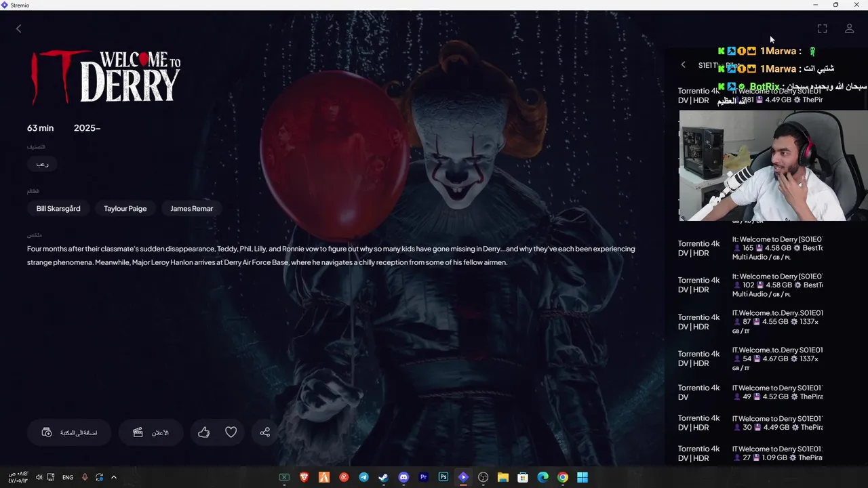Open File Explorer from taskbar
The height and width of the screenshot is (488, 868).
pyautogui.click(x=503, y=477)
